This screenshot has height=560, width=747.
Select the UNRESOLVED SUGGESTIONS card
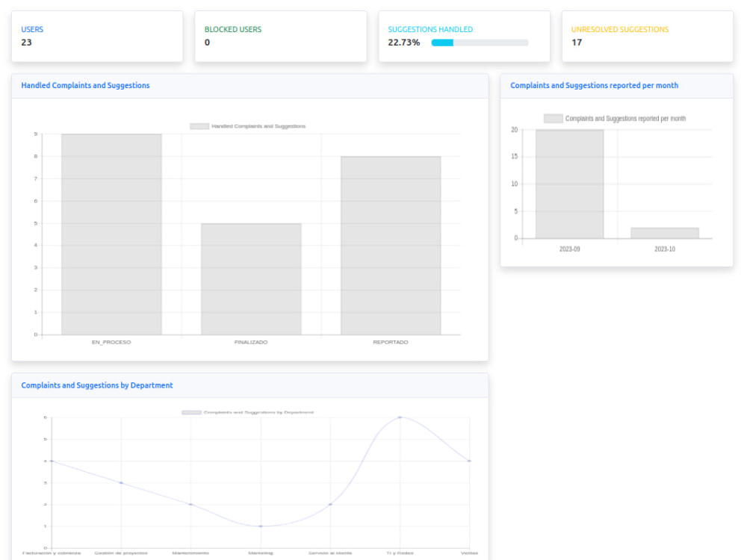coord(648,36)
